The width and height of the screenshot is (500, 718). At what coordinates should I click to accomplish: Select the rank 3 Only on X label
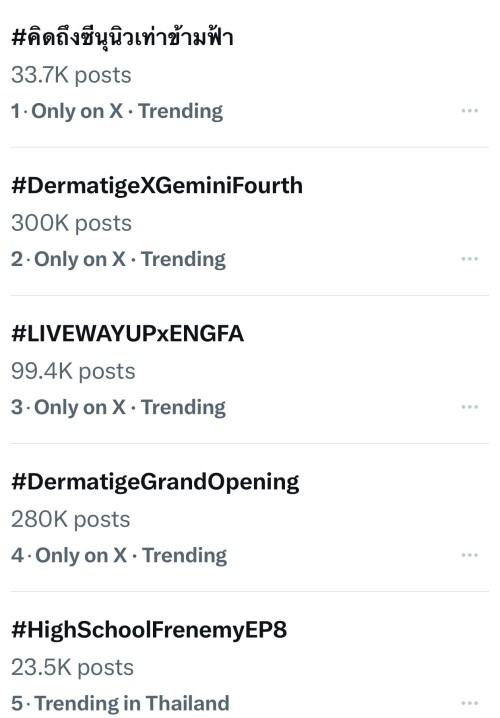click(x=80, y=407)
